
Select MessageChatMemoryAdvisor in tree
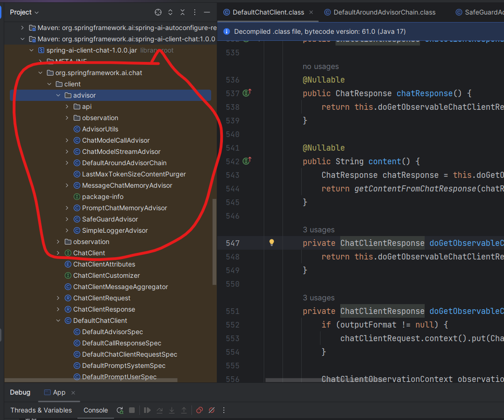127,185
